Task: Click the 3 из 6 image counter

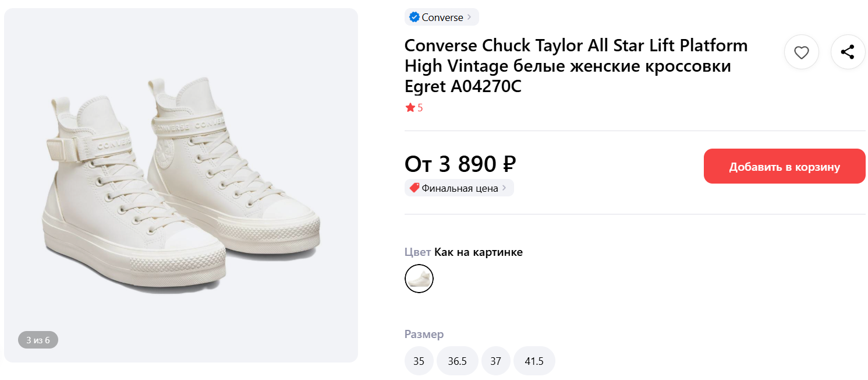Action: click(x=38, y=340)
